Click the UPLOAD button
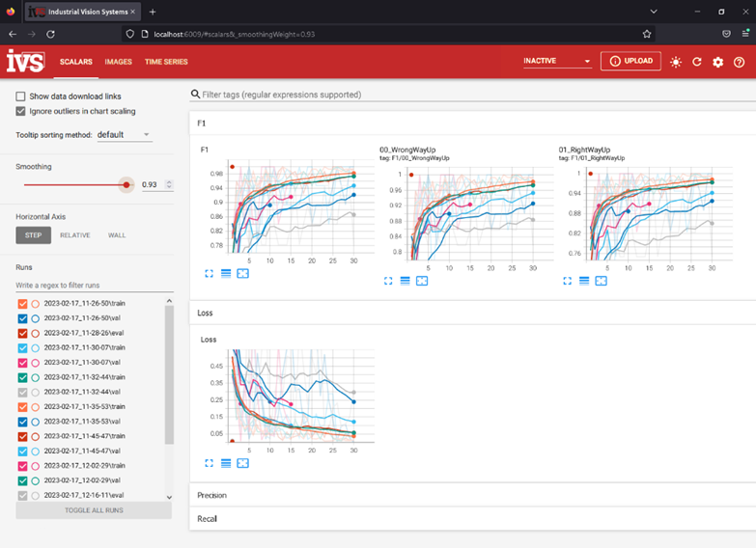The height and width of the screenshot is (548, 756). click(630, 61)
